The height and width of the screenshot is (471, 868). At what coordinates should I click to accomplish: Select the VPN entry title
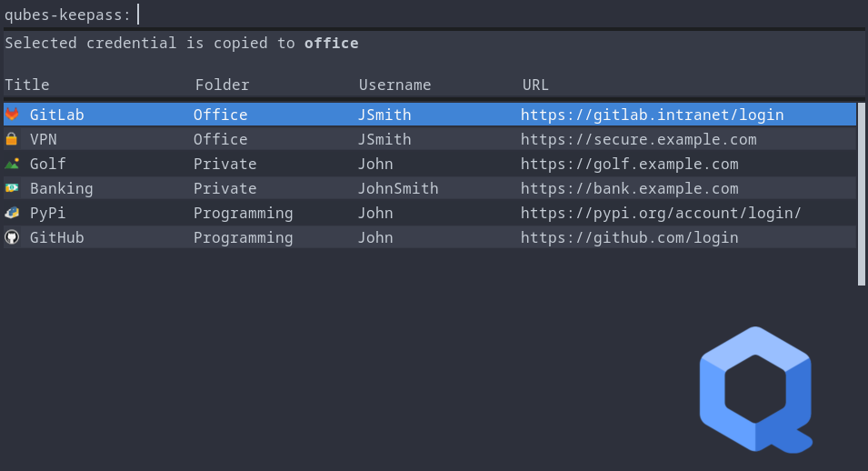[44, 139]
